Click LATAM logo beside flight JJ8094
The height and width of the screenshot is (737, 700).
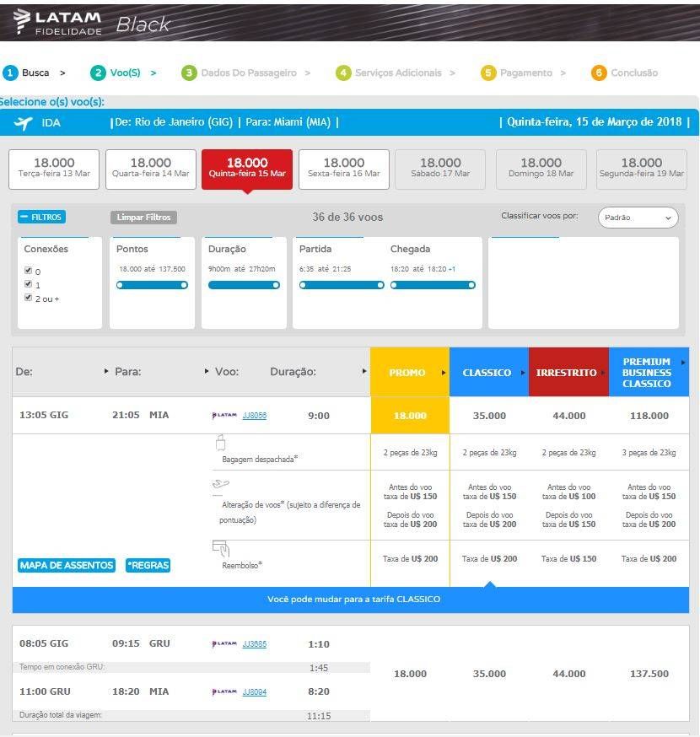(224, 691)
